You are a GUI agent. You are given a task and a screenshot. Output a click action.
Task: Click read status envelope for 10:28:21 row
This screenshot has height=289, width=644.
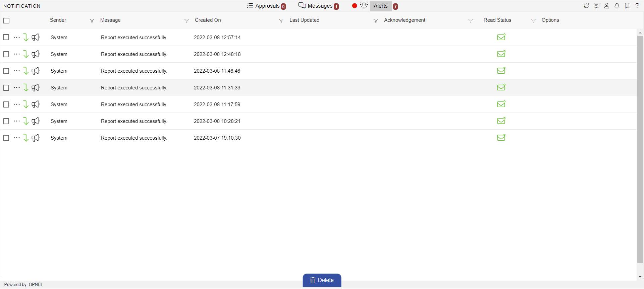click(501, 121)
